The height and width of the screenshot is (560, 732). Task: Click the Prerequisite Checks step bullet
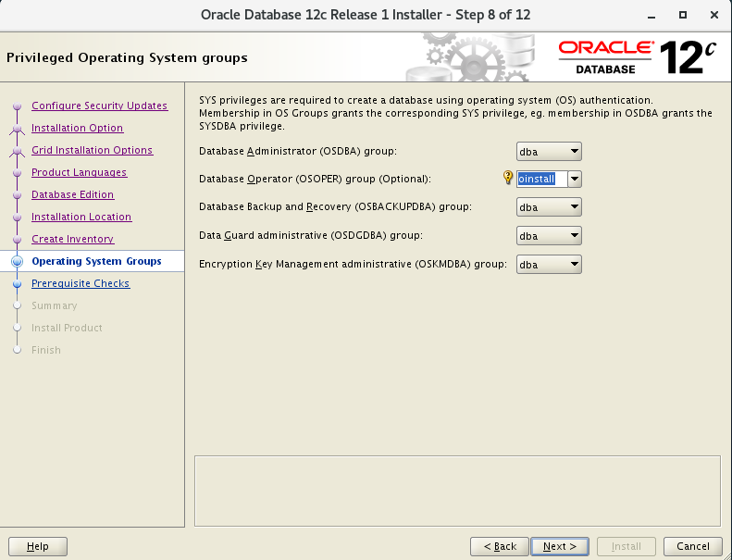pos(18,283)
